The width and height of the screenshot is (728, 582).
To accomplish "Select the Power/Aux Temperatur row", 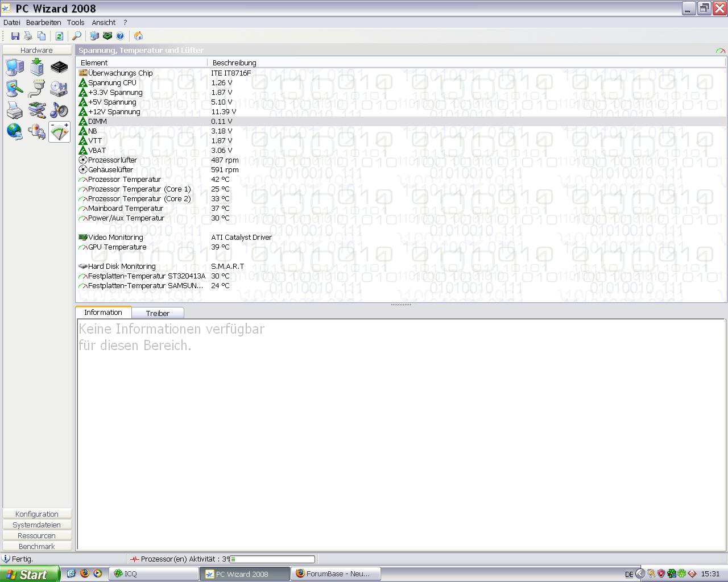I will pyautogui.click(x=402, y=218).
